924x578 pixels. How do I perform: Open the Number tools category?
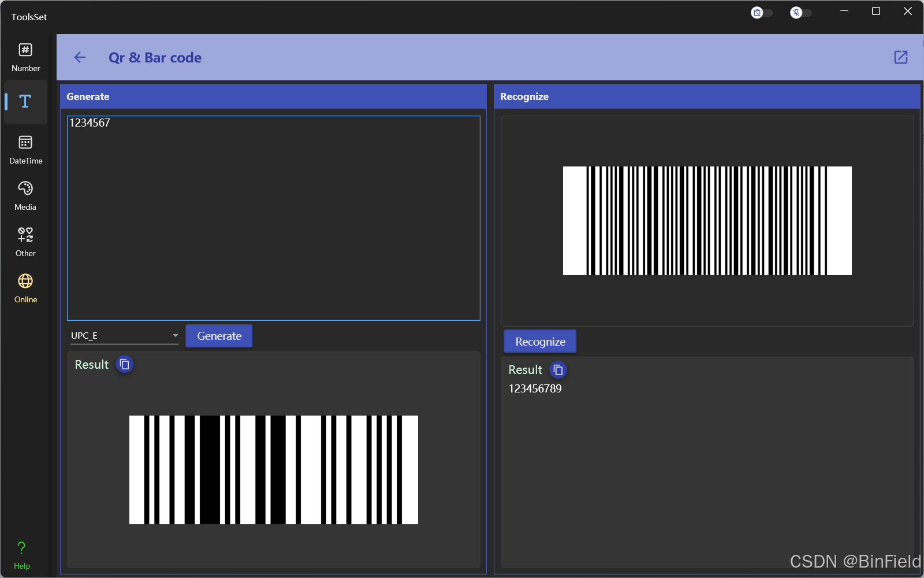(25, 57)
